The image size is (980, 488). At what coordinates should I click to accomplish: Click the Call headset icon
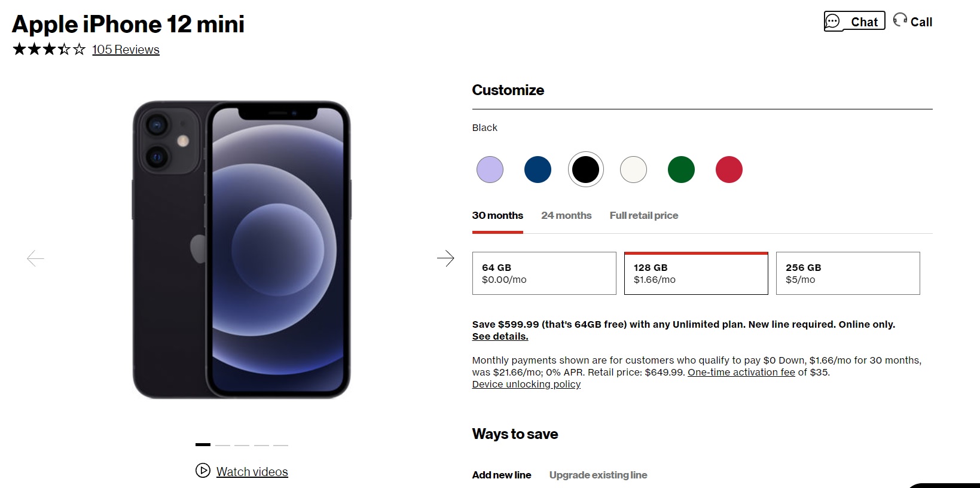900,20
